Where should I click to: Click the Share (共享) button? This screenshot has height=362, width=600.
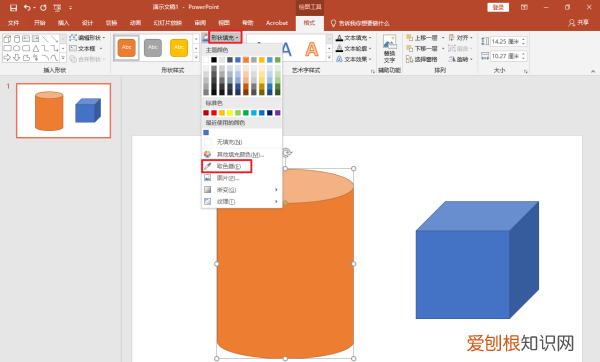579,23
